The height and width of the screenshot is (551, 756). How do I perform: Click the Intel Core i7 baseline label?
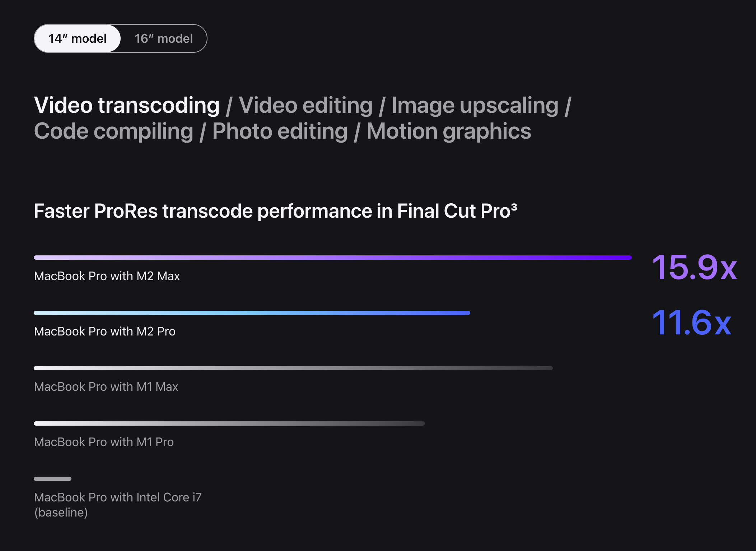118,505
